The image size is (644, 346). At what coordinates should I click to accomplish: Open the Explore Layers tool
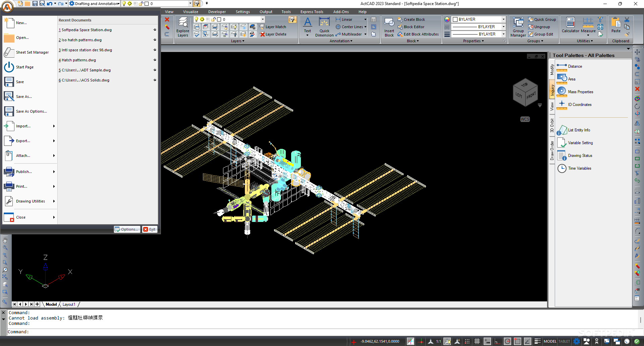(183, 27)
